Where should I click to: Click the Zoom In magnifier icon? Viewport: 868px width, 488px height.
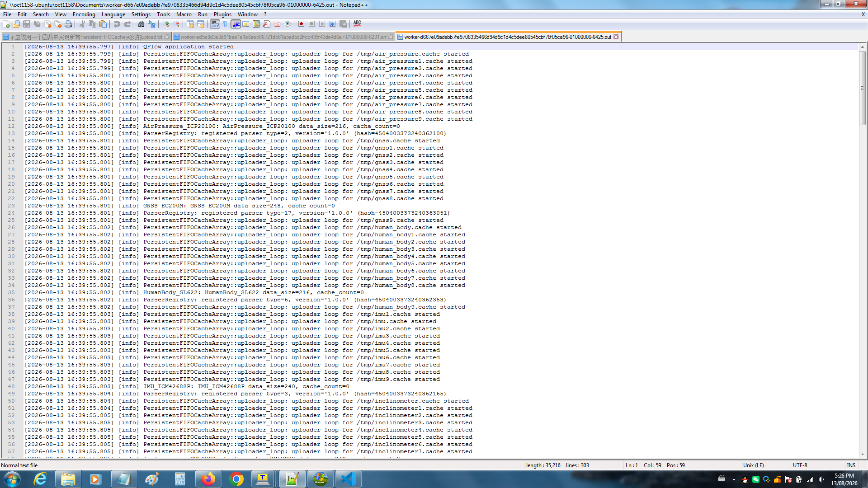tap(166, 24)
